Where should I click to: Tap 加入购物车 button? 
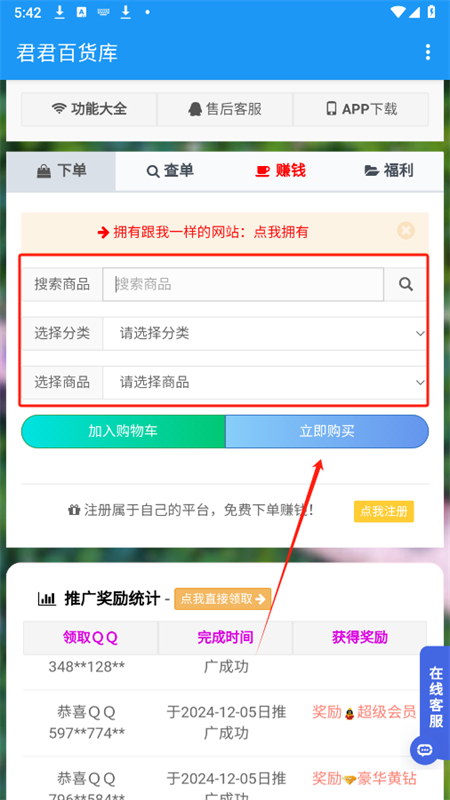coord(123,432)
